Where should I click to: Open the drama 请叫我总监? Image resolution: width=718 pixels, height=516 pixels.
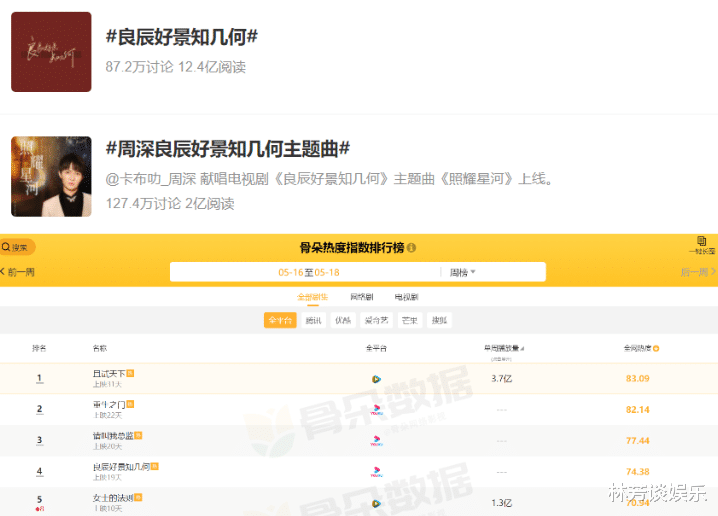click(x=113, y=435)
